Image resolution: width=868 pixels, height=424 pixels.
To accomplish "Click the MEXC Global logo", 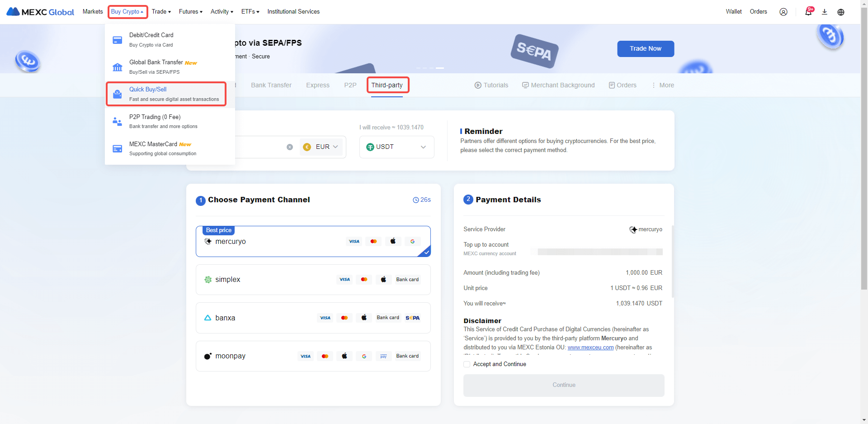I will [40, 12].
